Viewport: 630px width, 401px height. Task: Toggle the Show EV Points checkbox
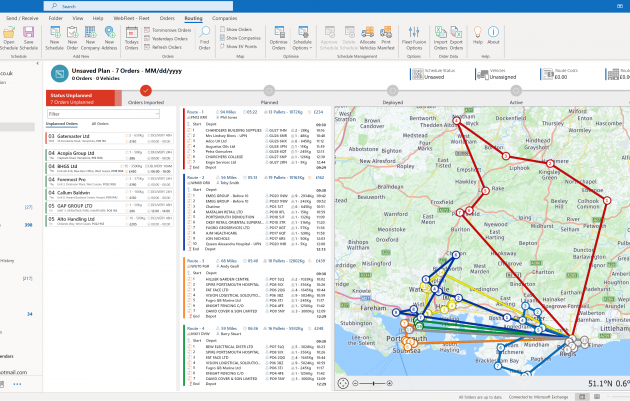coord(220,46)
